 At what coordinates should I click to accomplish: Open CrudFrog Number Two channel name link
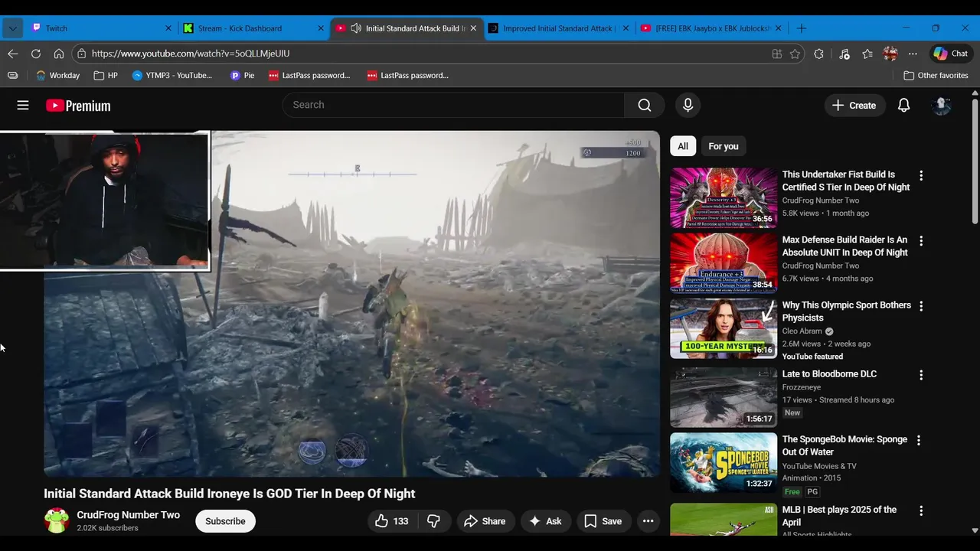click(x=128, y=515)
